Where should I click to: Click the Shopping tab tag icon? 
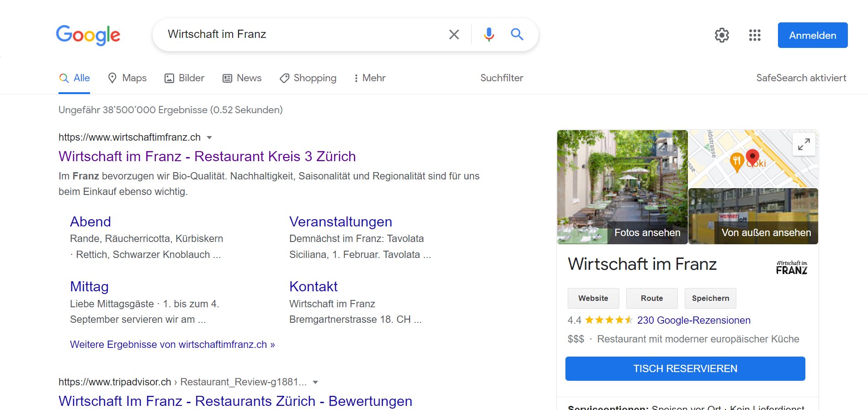click(x=284, y=79)
